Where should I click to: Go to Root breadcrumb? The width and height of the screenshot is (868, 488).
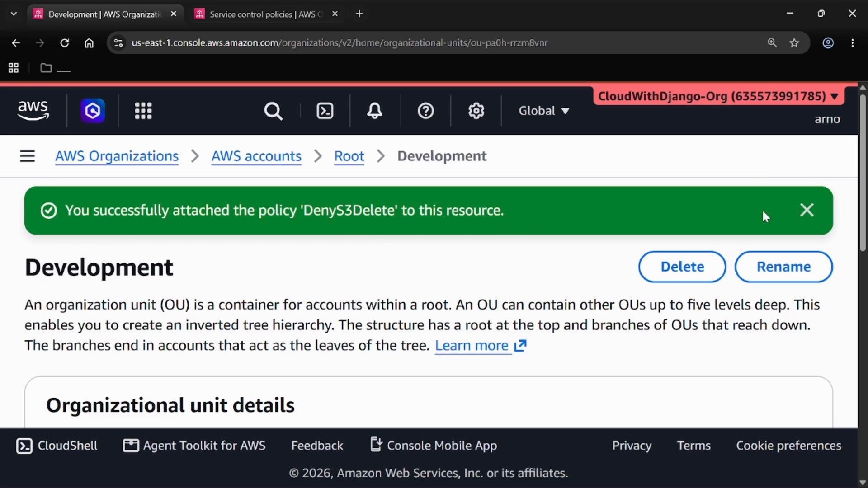pos(349,156)
